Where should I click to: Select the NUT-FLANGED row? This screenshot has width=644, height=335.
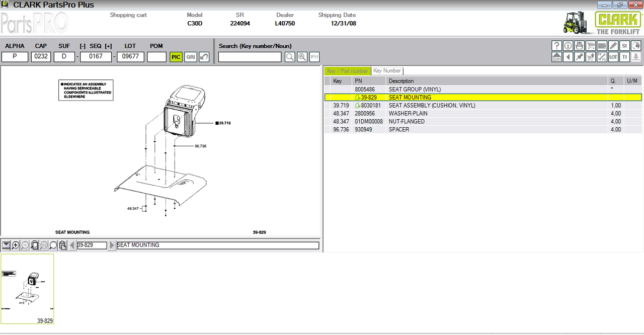click(x=483, y=121)
